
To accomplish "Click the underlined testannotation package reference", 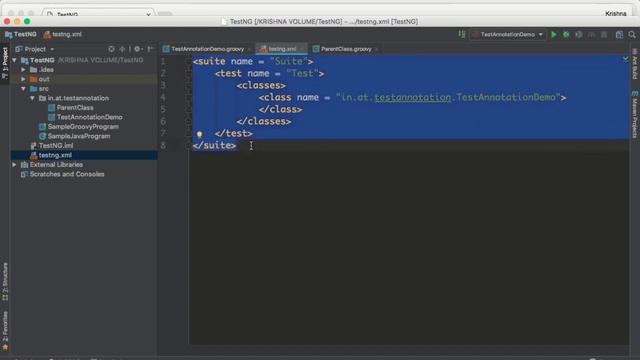I will pyautogui.click(x=412, y=98).
